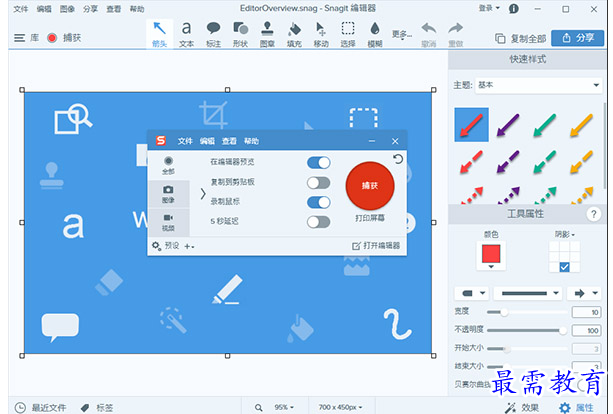Click the Redo (重做) arrow
This screenshot has width=613, height=414.
pyautogui.click(x=455, y=29)
